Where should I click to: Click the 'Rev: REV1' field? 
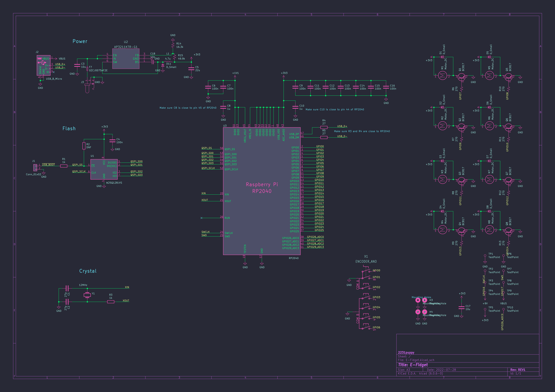point(518,370)
